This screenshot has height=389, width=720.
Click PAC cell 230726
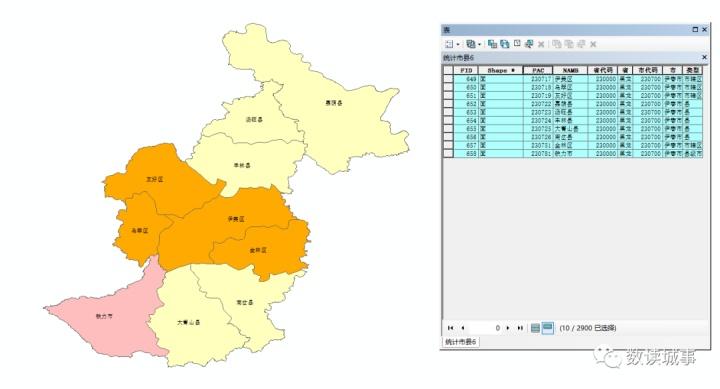(x=538, y=137)
